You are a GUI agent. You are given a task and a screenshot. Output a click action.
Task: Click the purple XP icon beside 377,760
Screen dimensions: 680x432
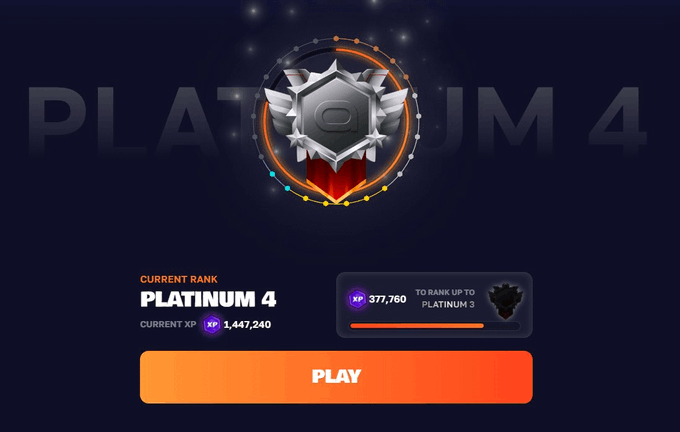click(x=357, y=299)
